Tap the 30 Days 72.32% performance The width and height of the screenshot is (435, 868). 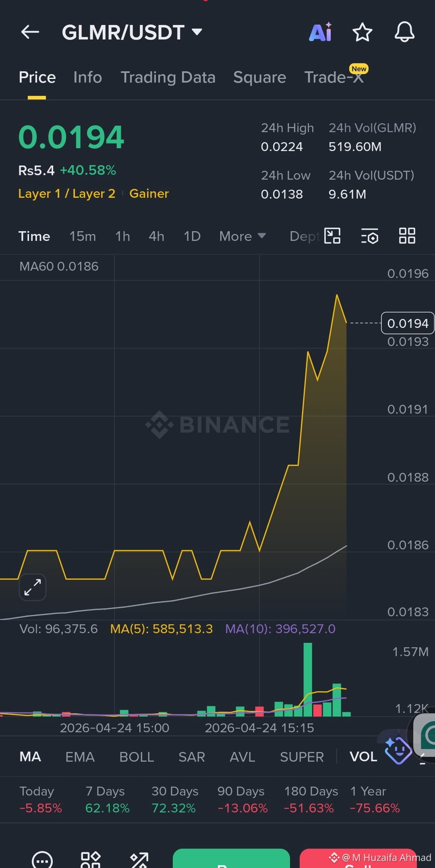click(x=175, y=800)
